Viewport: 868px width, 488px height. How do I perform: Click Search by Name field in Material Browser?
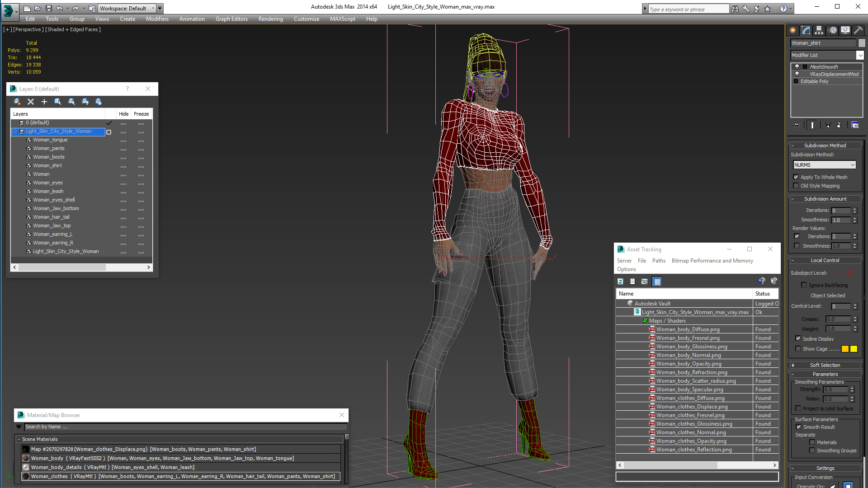click(185, 427)
